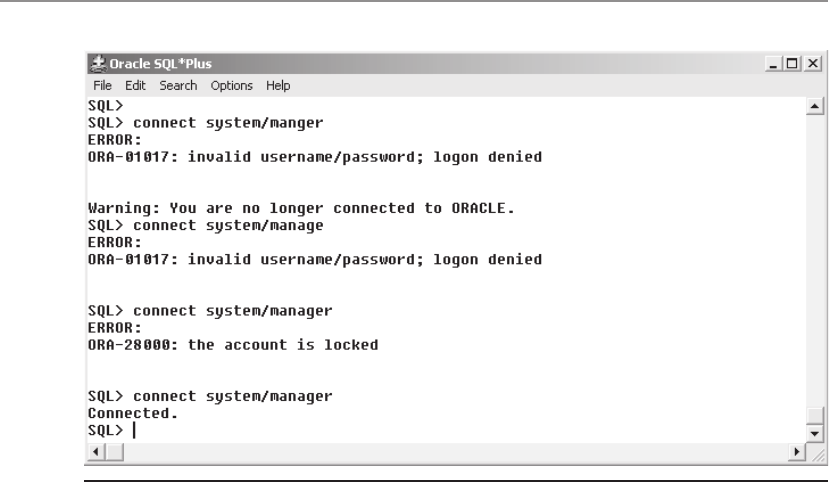Viewport: 829px width, 482px height.
Task: Click the horizontal scrollbar thumb
Action: coord(115,452)
